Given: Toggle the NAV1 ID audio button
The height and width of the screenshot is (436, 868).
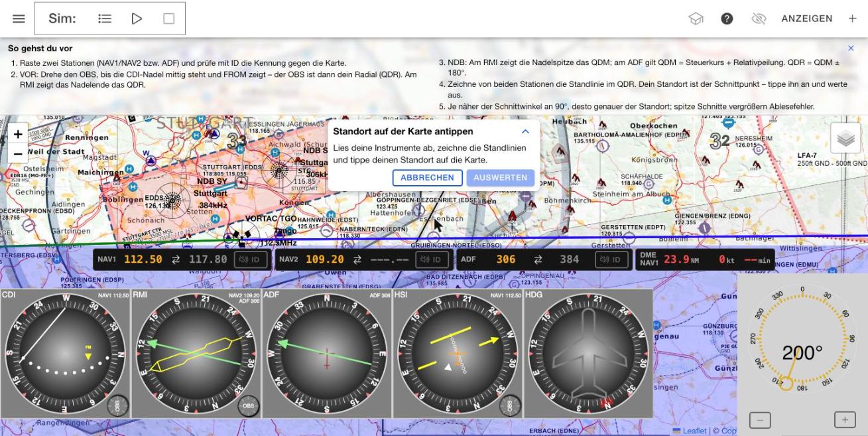Looking at the screenshot, I should [x=251, y=259].
